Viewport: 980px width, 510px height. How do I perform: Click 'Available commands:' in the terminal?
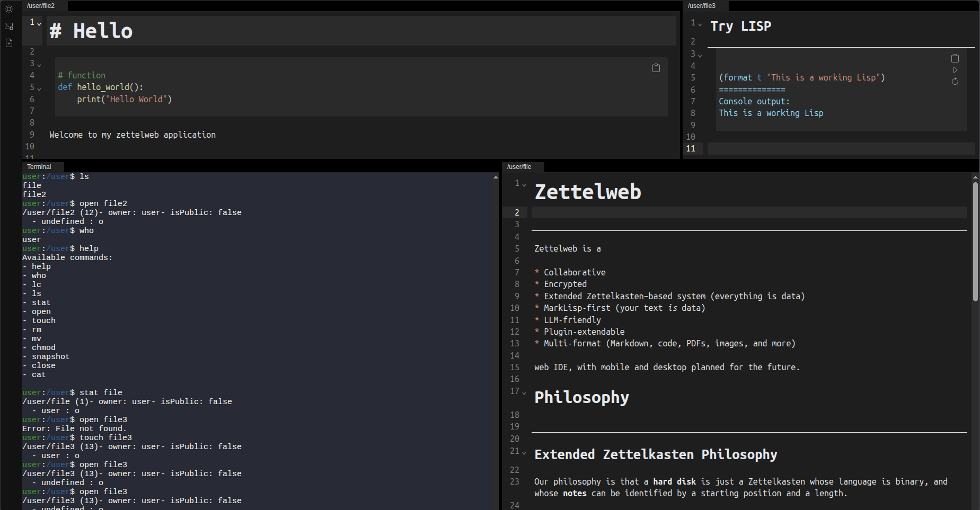pos(67,258)
